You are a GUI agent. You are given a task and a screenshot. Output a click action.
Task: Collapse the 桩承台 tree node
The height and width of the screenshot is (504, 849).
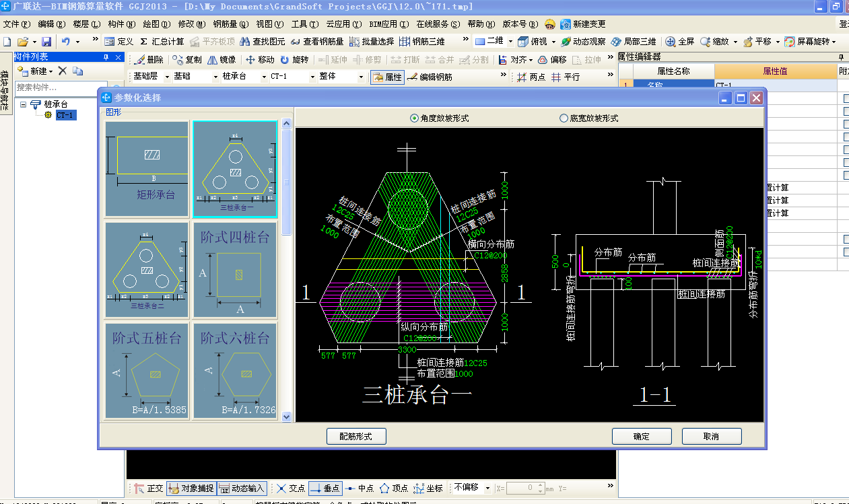24,104
